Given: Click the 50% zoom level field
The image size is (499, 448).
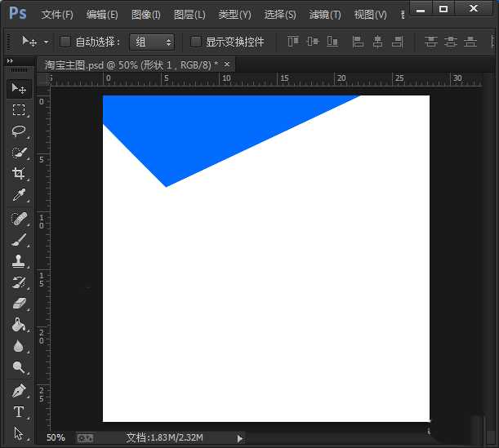Looking at the screenshot, I should (x=56, y=438).
